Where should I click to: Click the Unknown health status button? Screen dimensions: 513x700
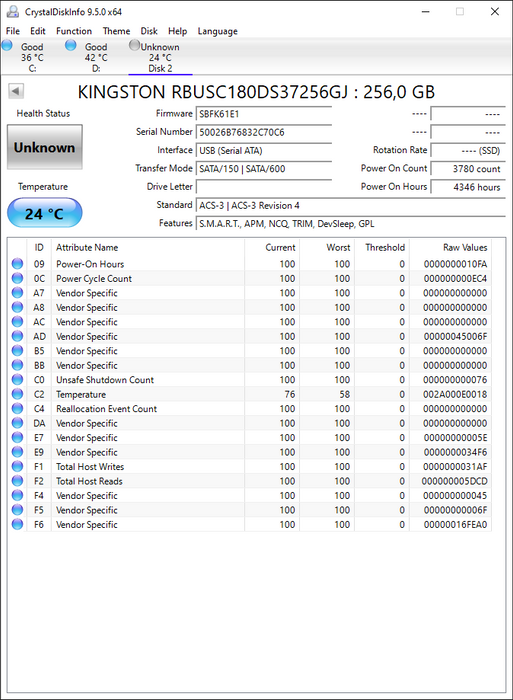coord(45,147)
